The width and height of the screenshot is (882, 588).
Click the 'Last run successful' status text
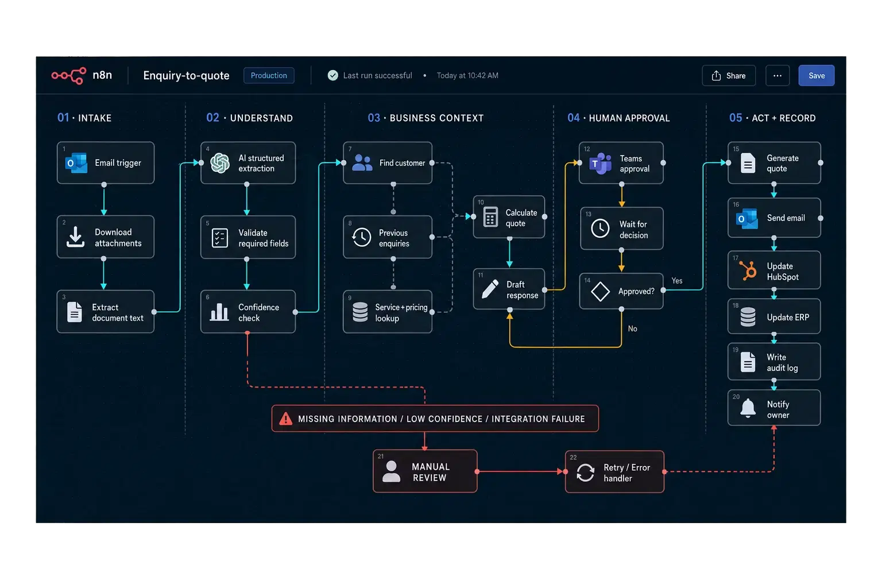point(377,76)
